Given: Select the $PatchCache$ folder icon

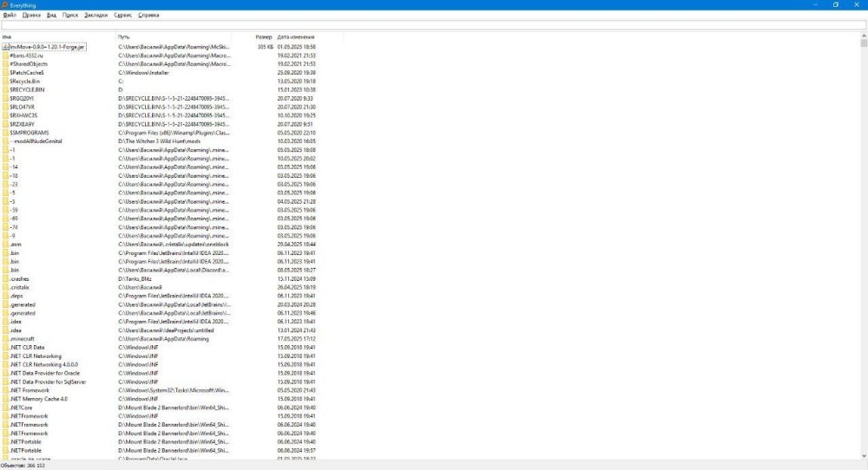Looking at the screenshot, I should 5,73.
